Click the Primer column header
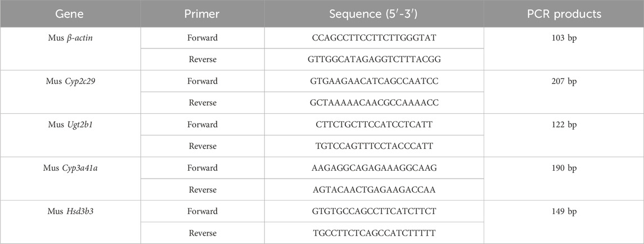Viewport: 644px width, 244px height. (x=203, y=15)
